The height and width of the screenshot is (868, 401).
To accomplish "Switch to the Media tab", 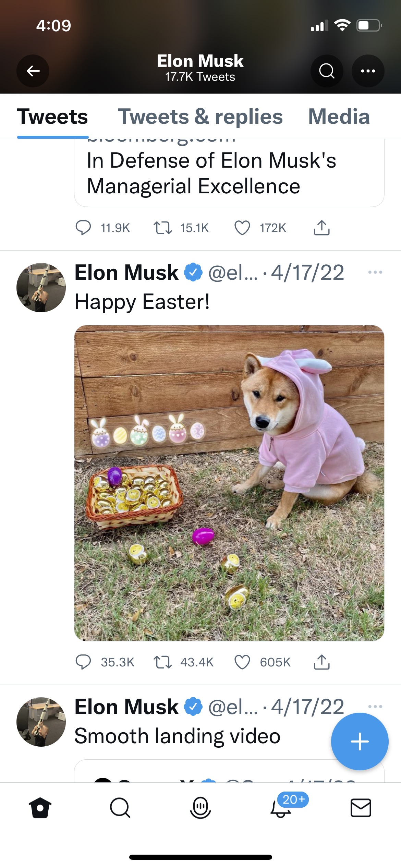I will (x=339, y=117).
